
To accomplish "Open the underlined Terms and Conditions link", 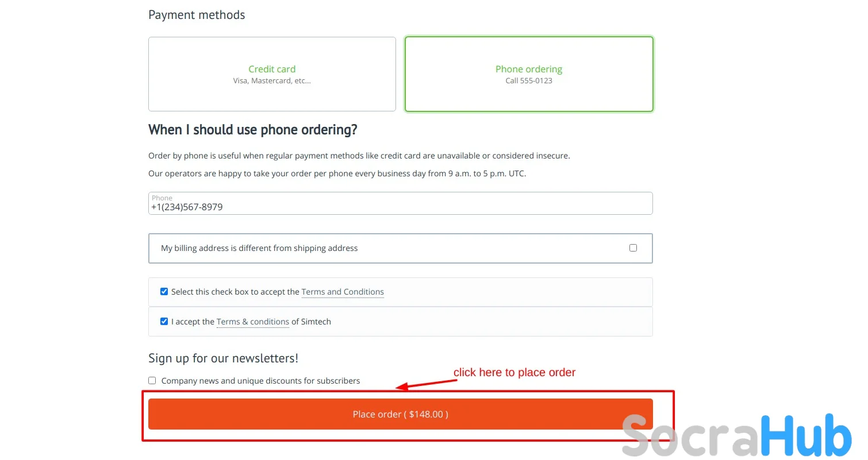I will pos(343,292).
